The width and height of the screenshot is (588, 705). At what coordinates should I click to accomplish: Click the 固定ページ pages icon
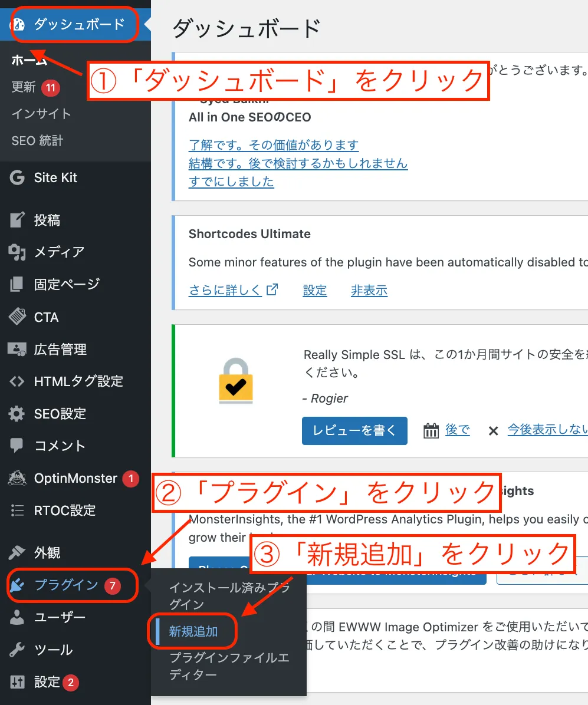pyautogui.click(x=17, y=284)
